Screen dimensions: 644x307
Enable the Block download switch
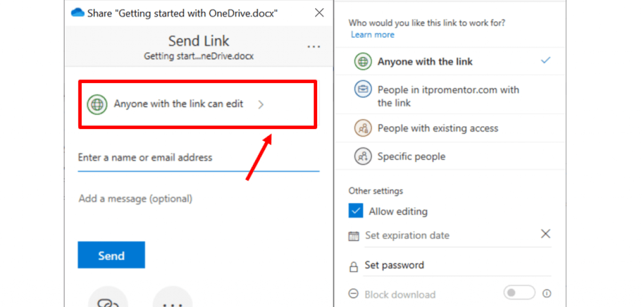click(x=519, y=293)
